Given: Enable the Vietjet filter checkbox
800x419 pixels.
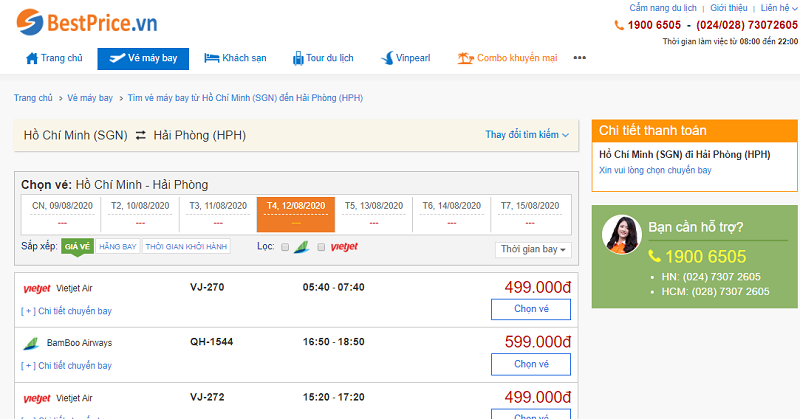Looking at the screenshot, I should (321, 247).
